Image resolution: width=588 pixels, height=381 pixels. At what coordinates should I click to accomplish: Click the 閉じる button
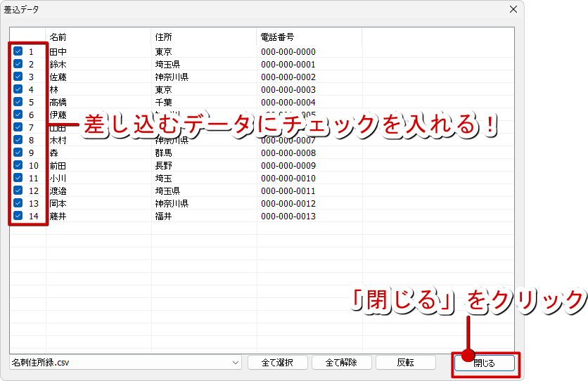pos(484,363)
